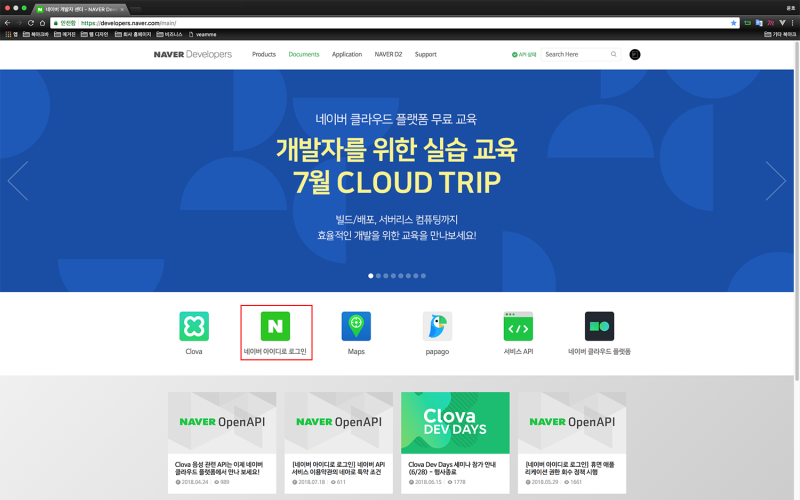This screenshot has width=800, height=500.
Task: Open a new tab next to current tab
Action: pos(136,9)
